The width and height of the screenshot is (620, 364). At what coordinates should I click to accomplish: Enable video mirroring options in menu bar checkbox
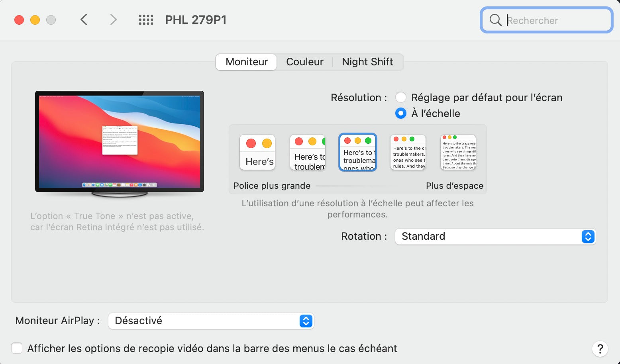coord(17,348)
